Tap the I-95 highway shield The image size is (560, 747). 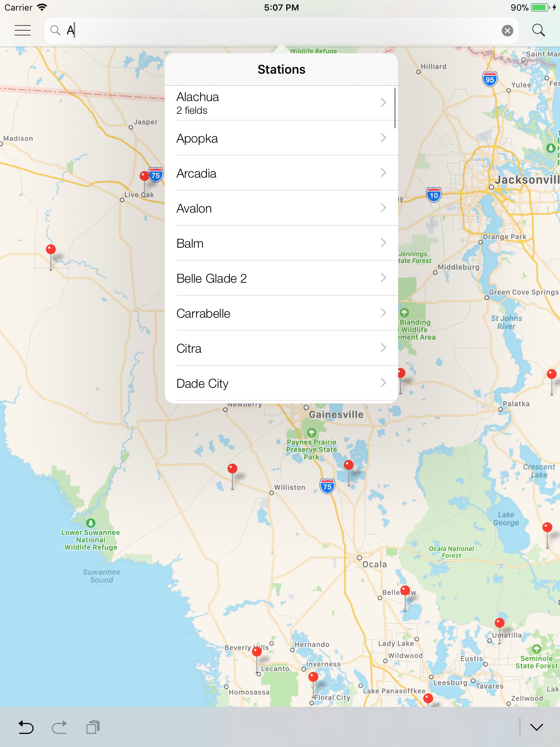click(x=490, y=79)
